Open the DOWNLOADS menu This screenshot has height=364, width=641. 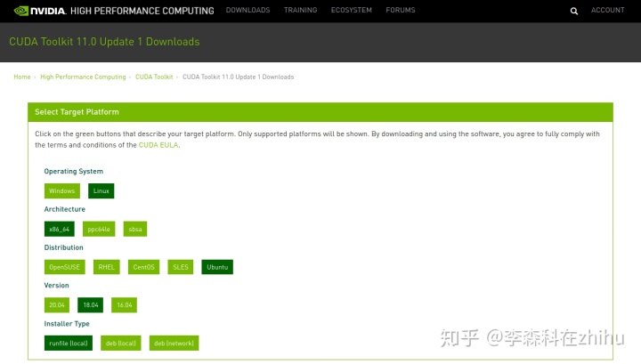pyautogui.click(x=247, y=10)
